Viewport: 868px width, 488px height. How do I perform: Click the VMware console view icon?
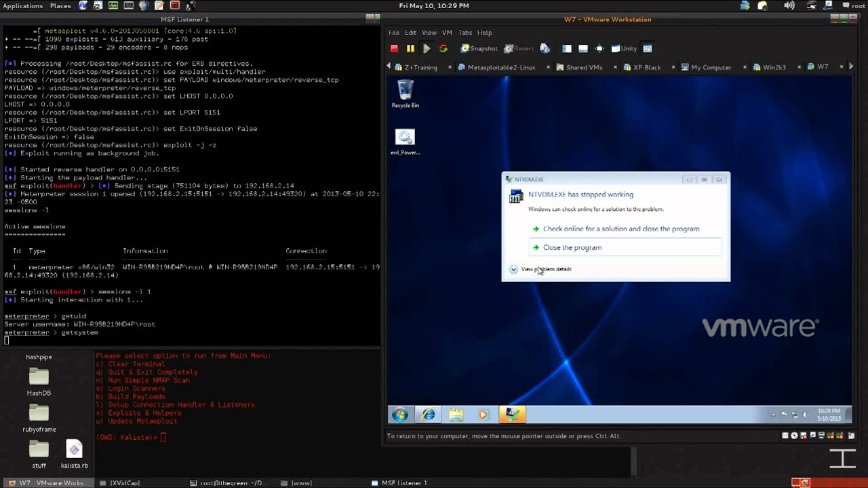tap(583, 48)
